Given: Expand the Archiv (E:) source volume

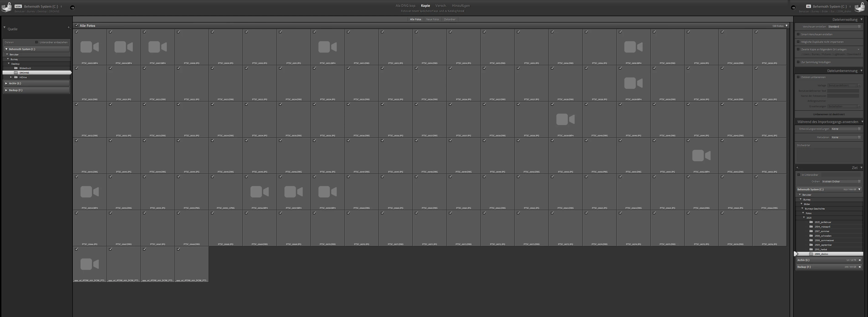Looking at the screenshot, I should point(6,83).
